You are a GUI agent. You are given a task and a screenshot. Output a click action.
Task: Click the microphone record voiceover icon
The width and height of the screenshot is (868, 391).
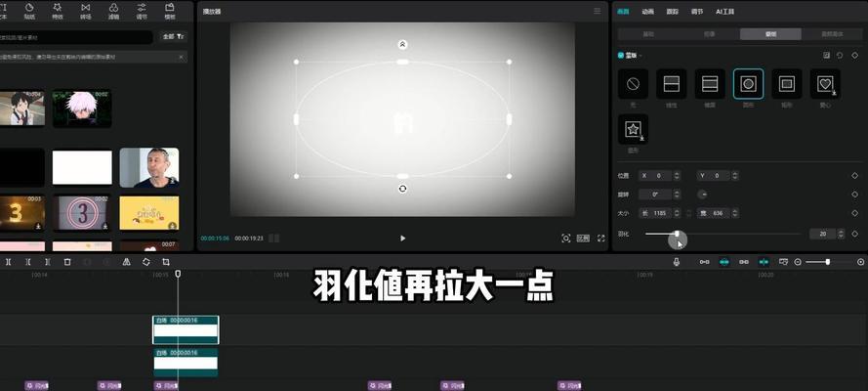tap(677, 262)
